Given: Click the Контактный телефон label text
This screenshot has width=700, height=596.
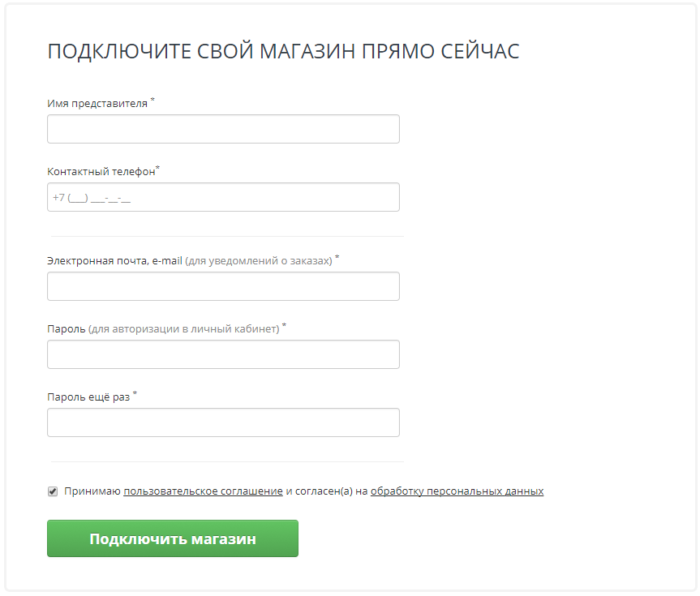Looking at the screenshot, I should (101, 171).
